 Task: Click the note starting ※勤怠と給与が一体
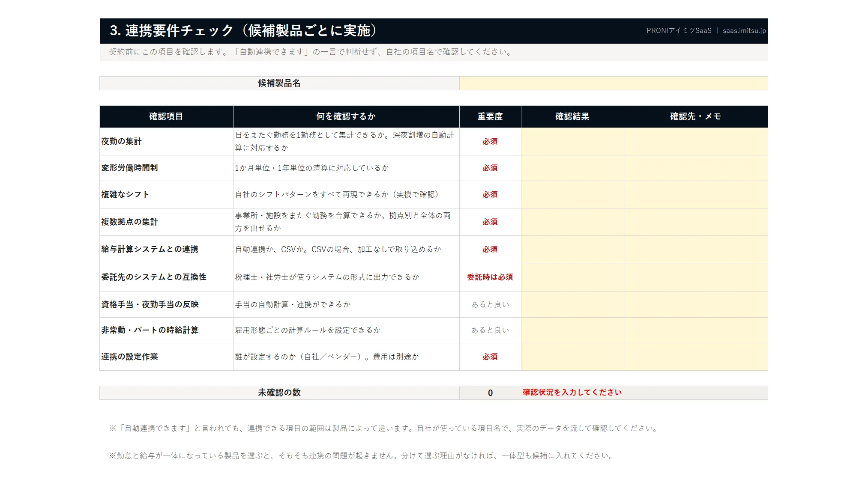click(x=362, y=455)
